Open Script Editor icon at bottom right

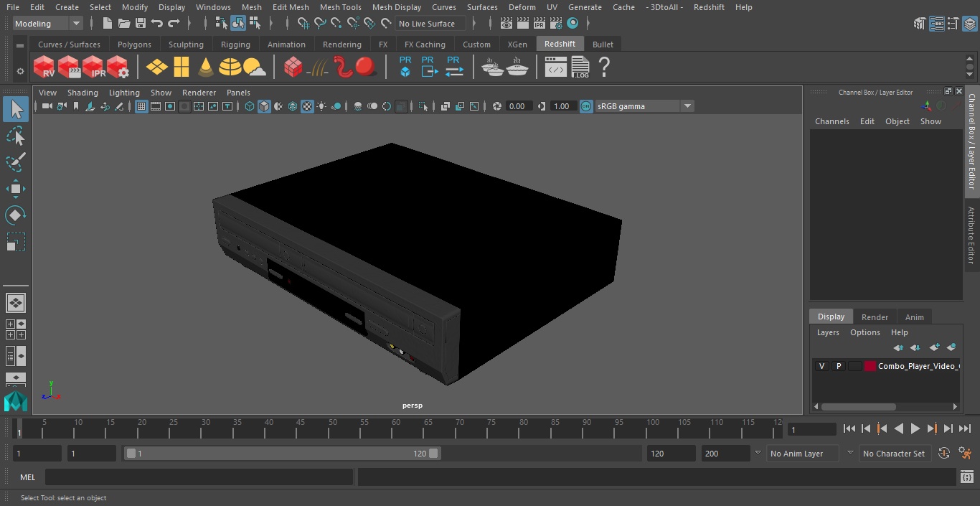pos(967,477)
